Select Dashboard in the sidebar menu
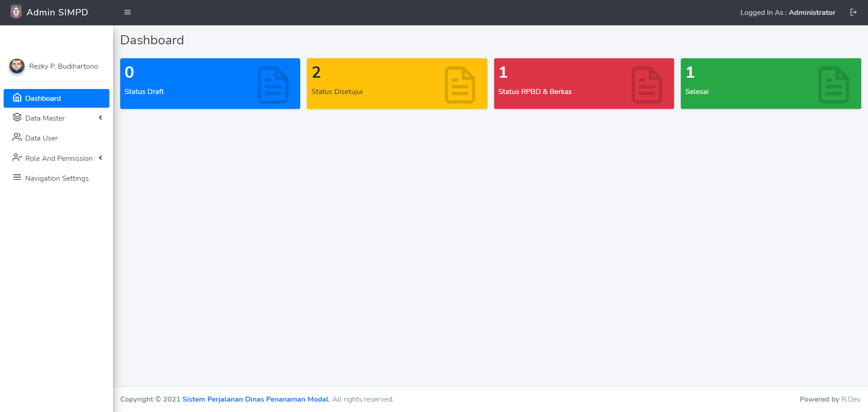Image resolution: width=868 pixels, height=412 pixels. pyautogui.click(x=43, y=98)
